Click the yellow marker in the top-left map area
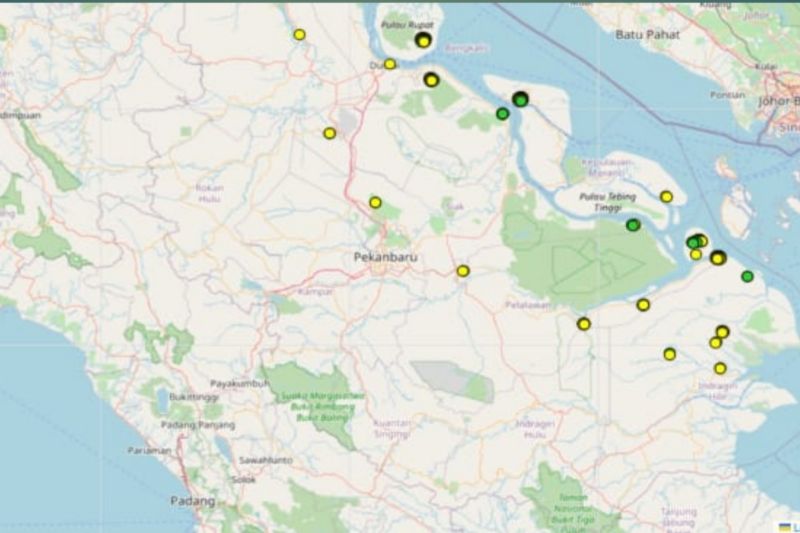This screenshot has height=533, width=800. [299, 34]
